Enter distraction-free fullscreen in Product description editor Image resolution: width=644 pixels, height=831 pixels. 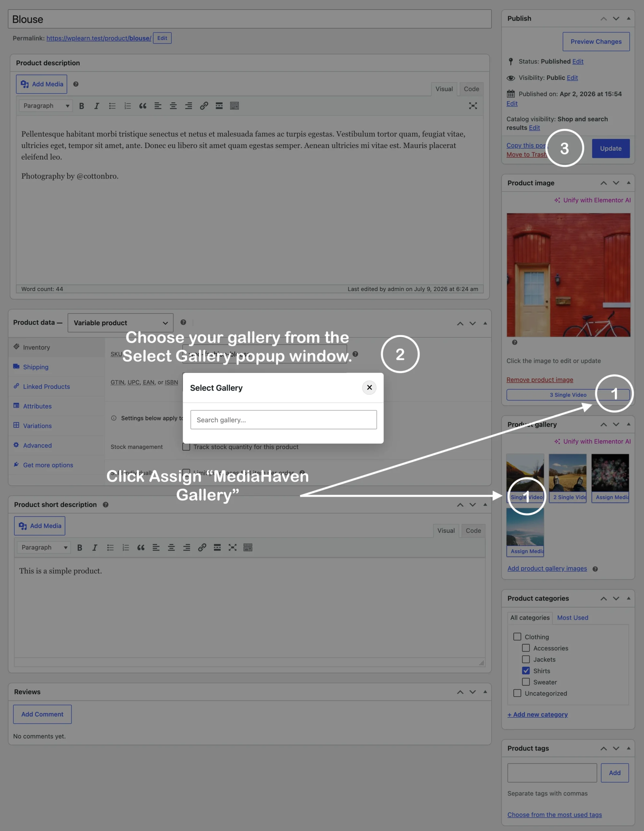(x=473, y=106)
